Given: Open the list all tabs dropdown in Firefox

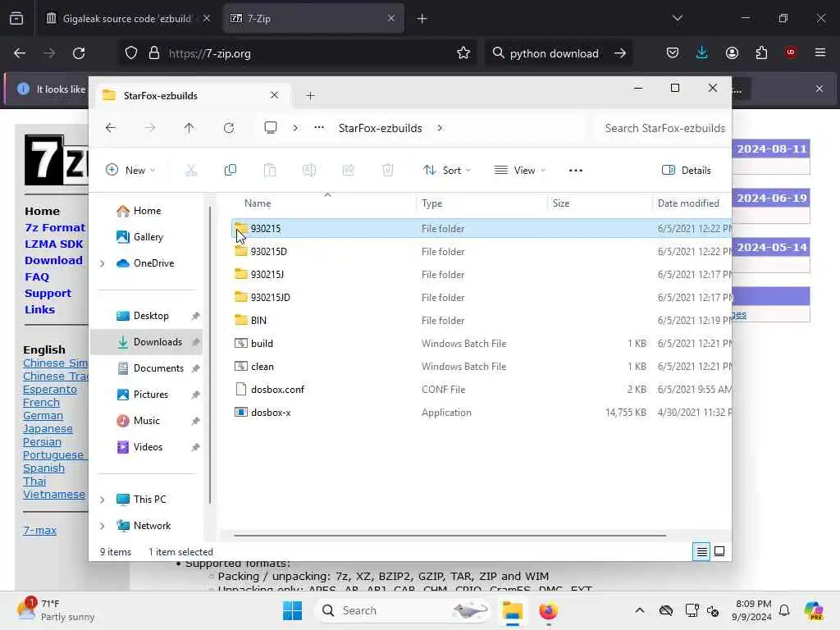Looking at the screenshot, I should coord(678,18).
